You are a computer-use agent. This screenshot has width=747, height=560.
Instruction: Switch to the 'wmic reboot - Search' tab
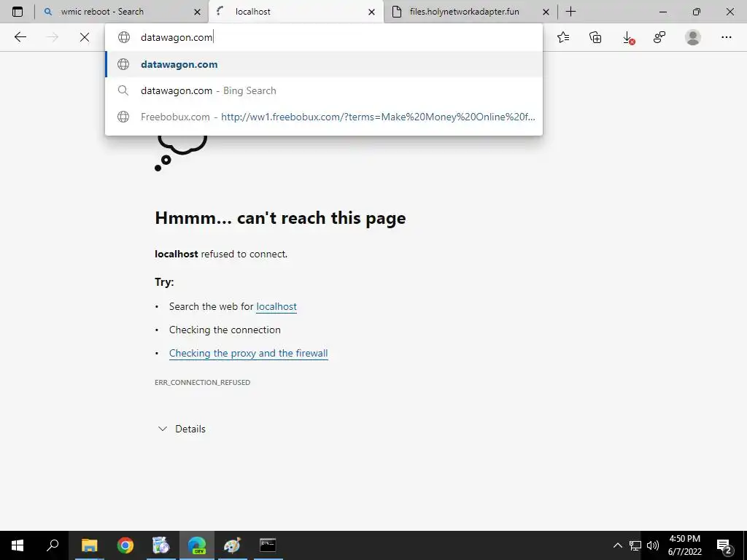122,12
